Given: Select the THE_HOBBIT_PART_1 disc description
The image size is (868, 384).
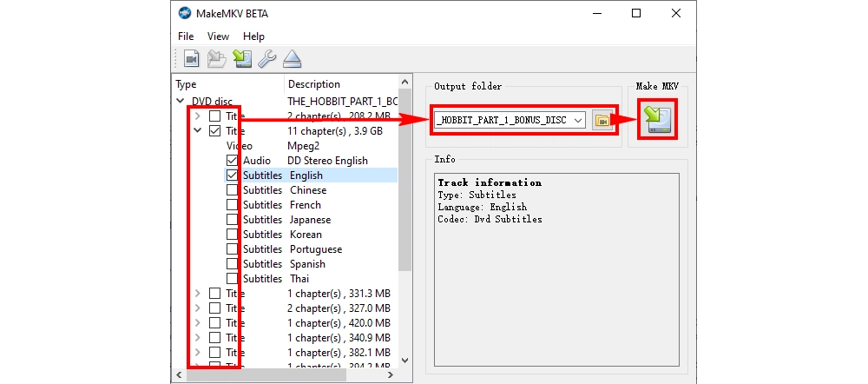Looking at the screenshot, I should pos(342,102).
